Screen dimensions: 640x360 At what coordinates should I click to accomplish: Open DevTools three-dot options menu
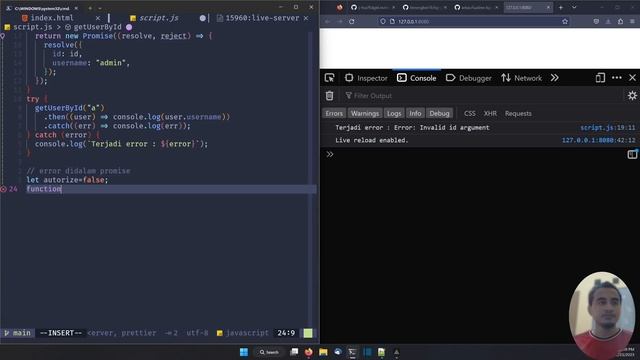pyautogui.click(x=617, y=78)
